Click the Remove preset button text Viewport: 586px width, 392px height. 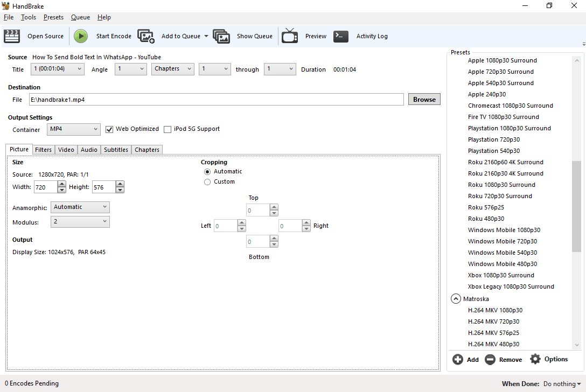tap(511, 360)
